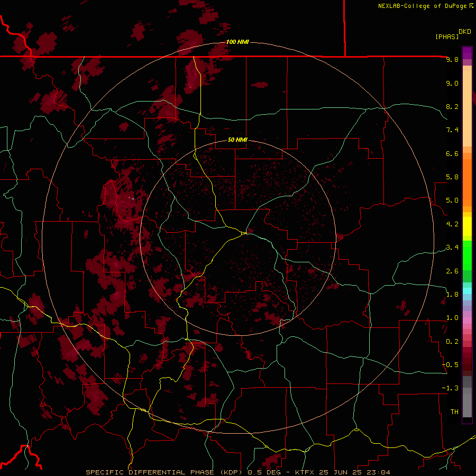This screenshot has width=476, height=476.
Task: Pick the cyan band of the color bar
Action: 467,290
